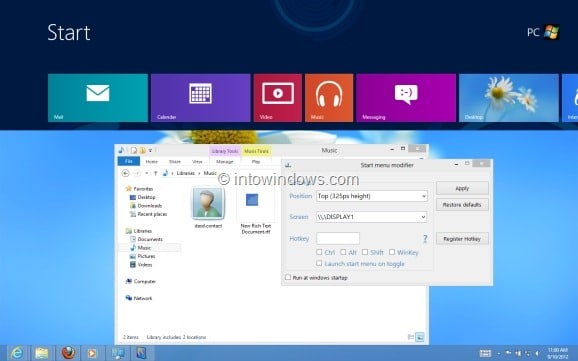
Task: Open the Messaging tile
Action: tap(406, 98)
